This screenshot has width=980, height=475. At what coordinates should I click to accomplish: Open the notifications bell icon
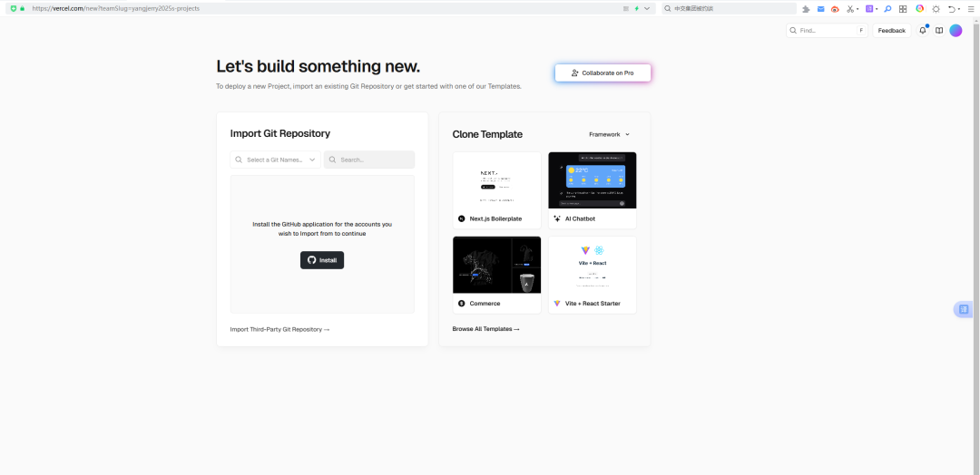pyautogui.click(x=923, y=31)
